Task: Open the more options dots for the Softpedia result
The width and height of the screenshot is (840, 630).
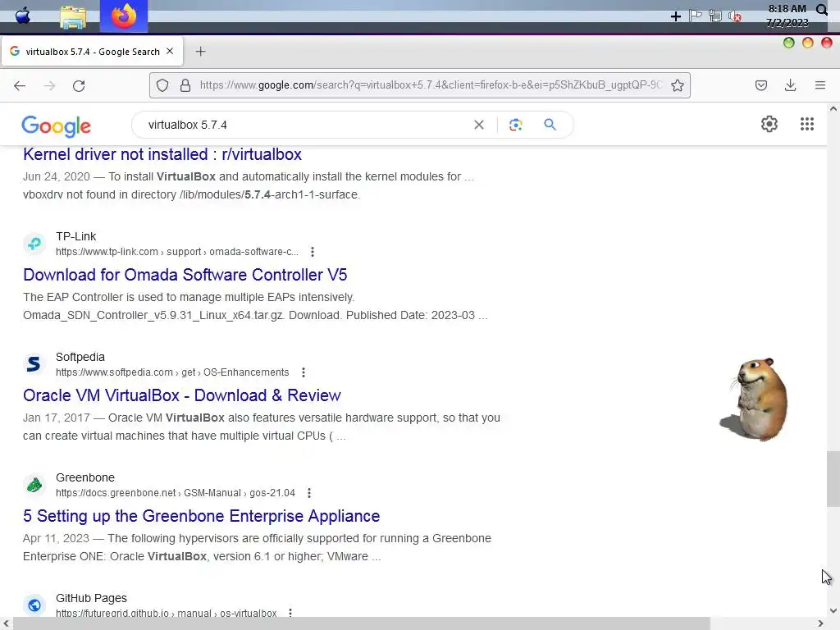Action: pos(304,372)
